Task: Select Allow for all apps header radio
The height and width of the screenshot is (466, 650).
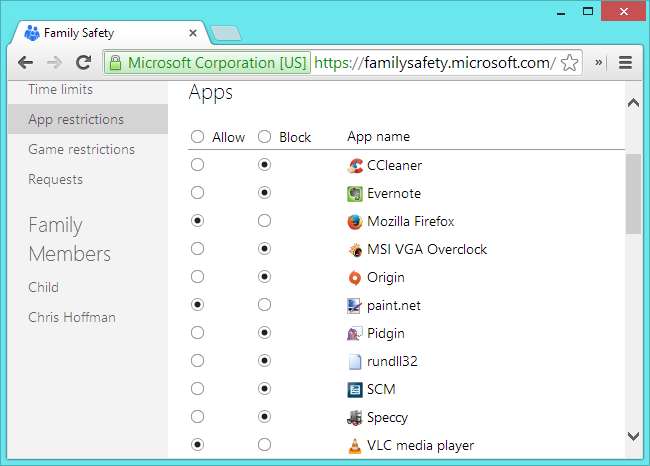Action: [197, 136]
